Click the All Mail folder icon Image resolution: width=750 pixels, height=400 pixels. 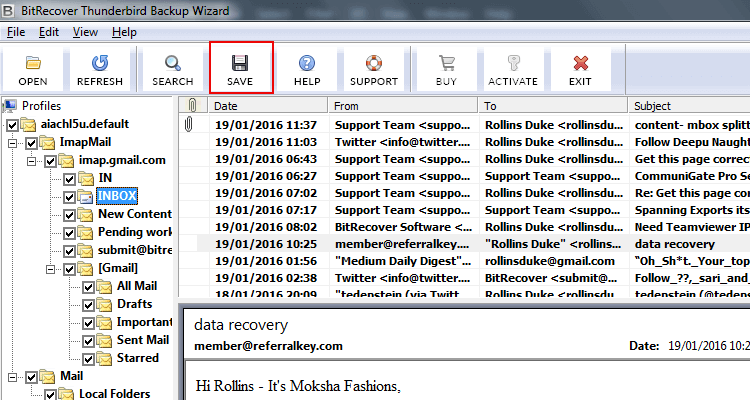(104, 286)
